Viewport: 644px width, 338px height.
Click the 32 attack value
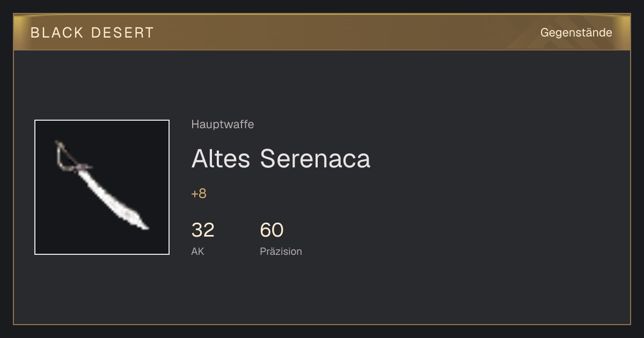pos(203,230)
